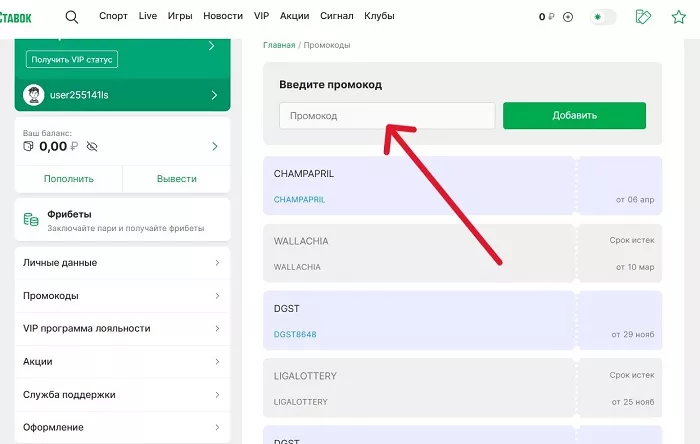Select the CHAMPAPRIL promo code card

(420, 186)
